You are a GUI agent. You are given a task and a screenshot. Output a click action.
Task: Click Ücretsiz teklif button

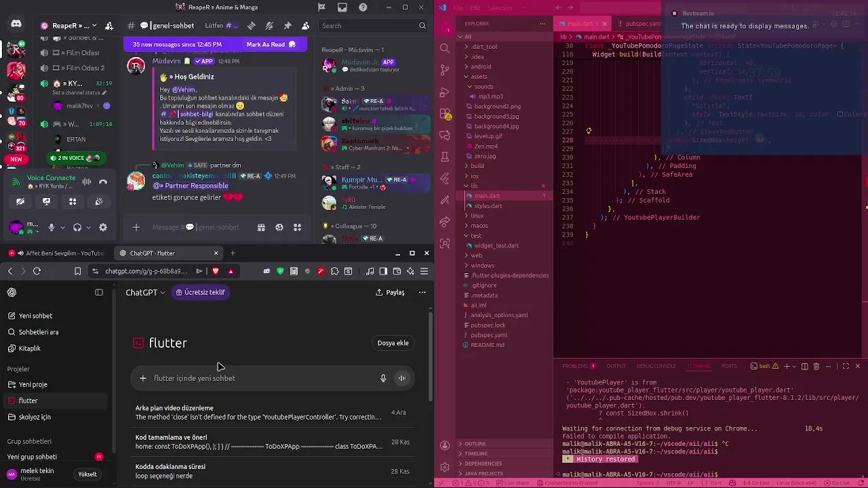pyautogui.click(x=200, y=292)
